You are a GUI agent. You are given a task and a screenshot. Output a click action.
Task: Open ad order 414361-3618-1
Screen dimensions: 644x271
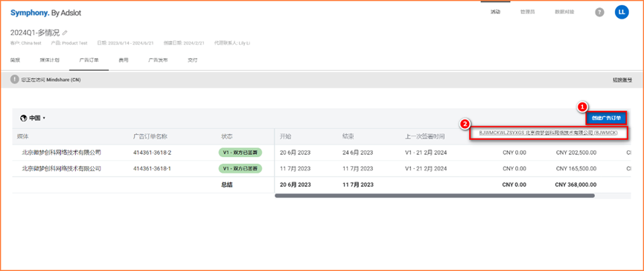152,168
